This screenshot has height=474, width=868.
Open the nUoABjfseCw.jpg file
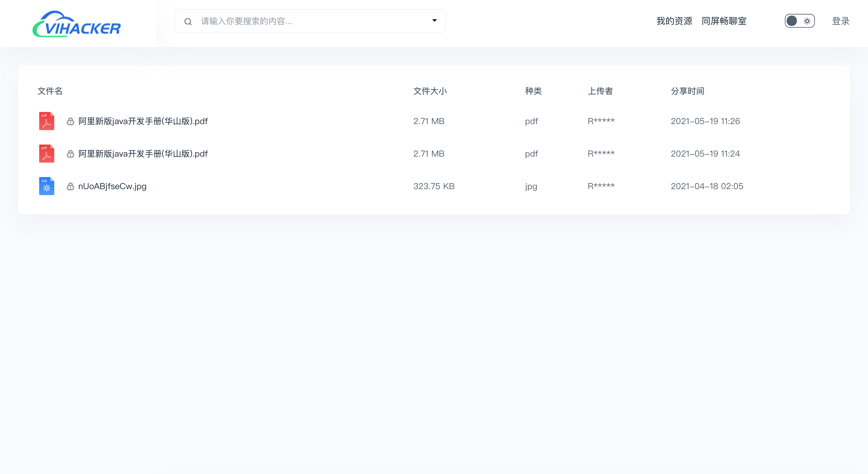click(x=112, y=186)
